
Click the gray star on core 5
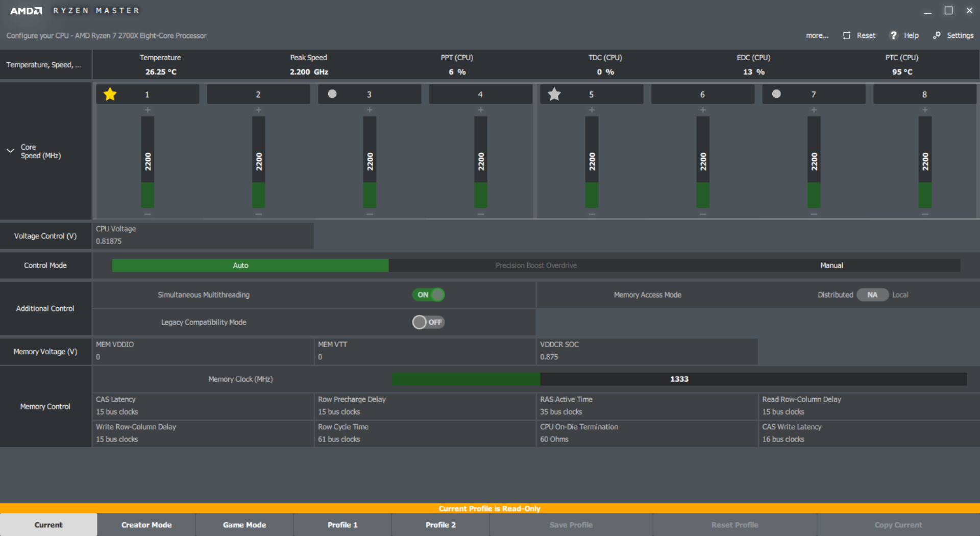point(554,94)
